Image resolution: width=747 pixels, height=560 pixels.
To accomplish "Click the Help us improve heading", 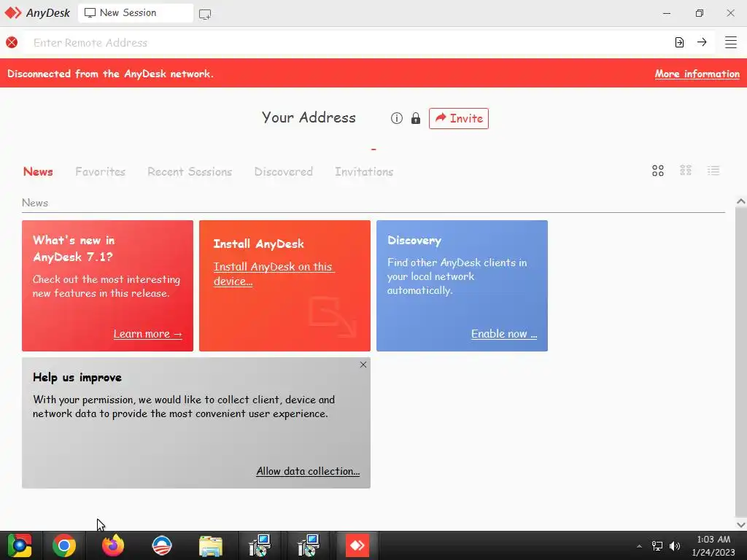I will (77, 378).
